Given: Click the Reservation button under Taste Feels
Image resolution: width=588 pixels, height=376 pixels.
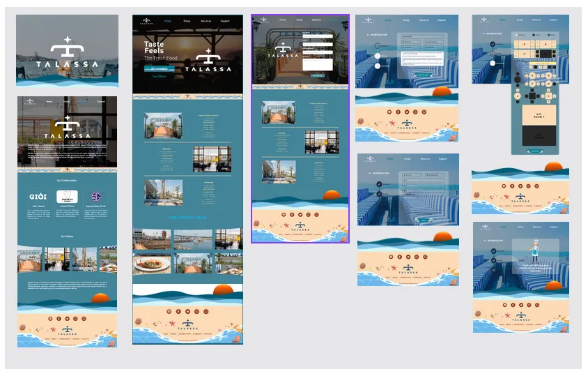Looking at the screenshot, I should (x=160, y=69).
